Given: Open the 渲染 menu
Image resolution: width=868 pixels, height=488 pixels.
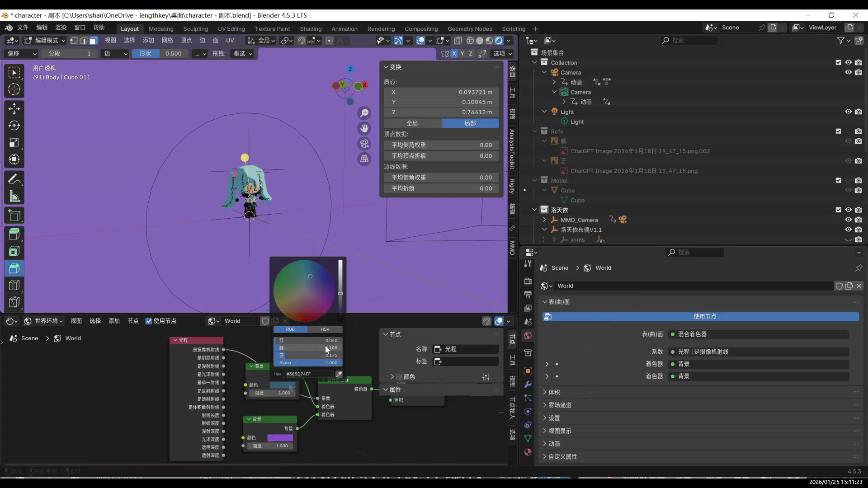Looking at the screenshot, I should point(61,28).
